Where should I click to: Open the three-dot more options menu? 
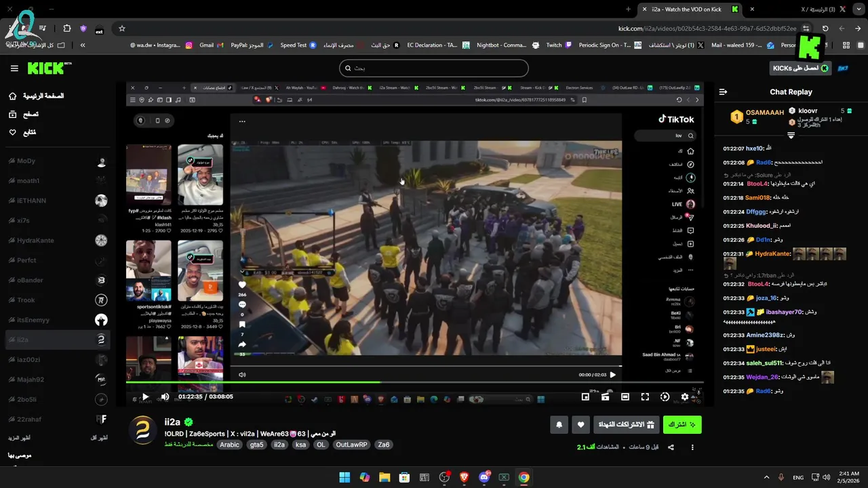[692, 447]
